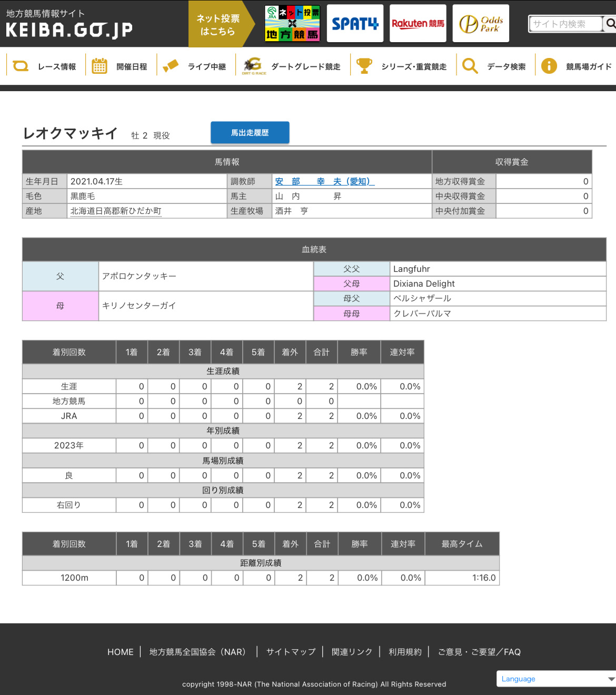This screenshot has width=616, height=695.
Task: Click the breeder name 酒井 亨
Action: pyautogui.click(x=292, y=211)
